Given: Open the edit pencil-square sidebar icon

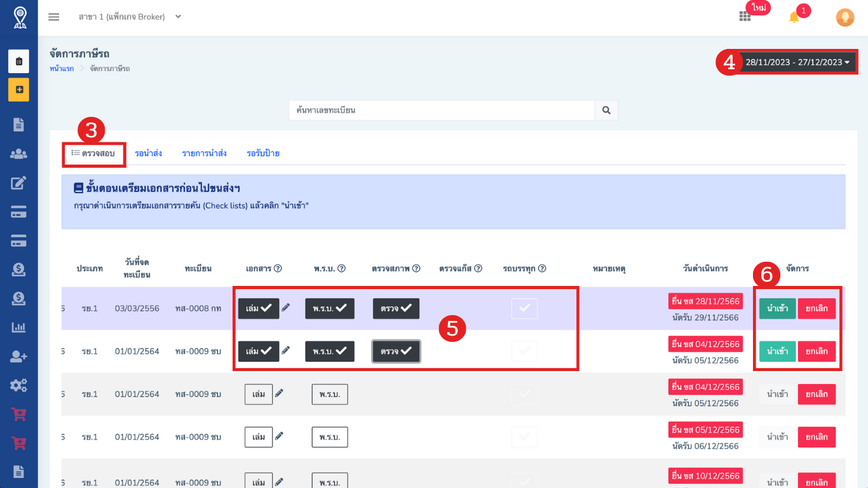Looking at the screenshot, I should (19, 183).
